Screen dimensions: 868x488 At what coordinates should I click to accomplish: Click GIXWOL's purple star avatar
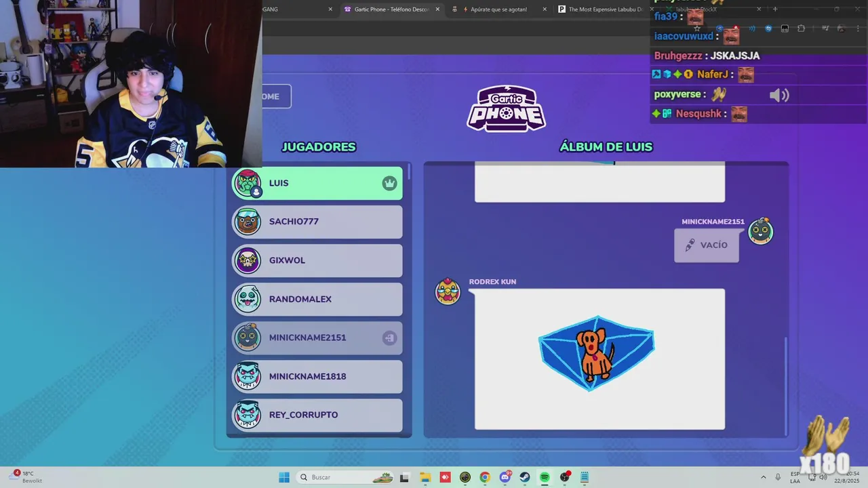[248, 260]
